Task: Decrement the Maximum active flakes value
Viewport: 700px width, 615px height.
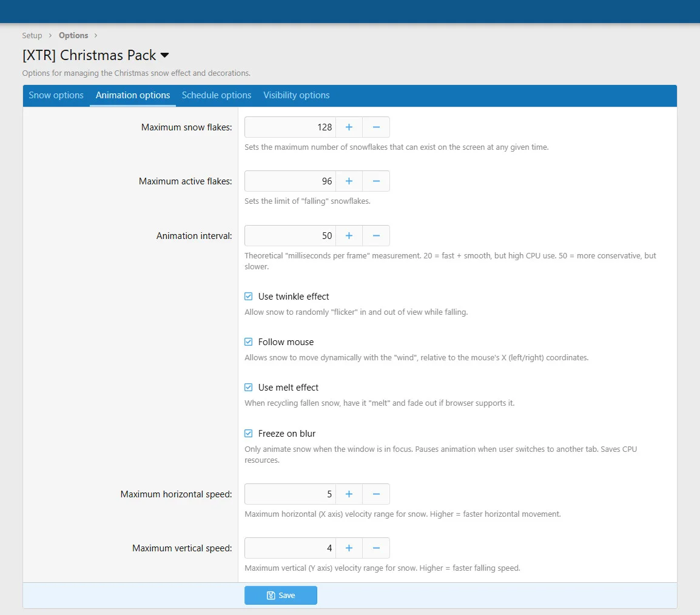Action: point(376,181)
